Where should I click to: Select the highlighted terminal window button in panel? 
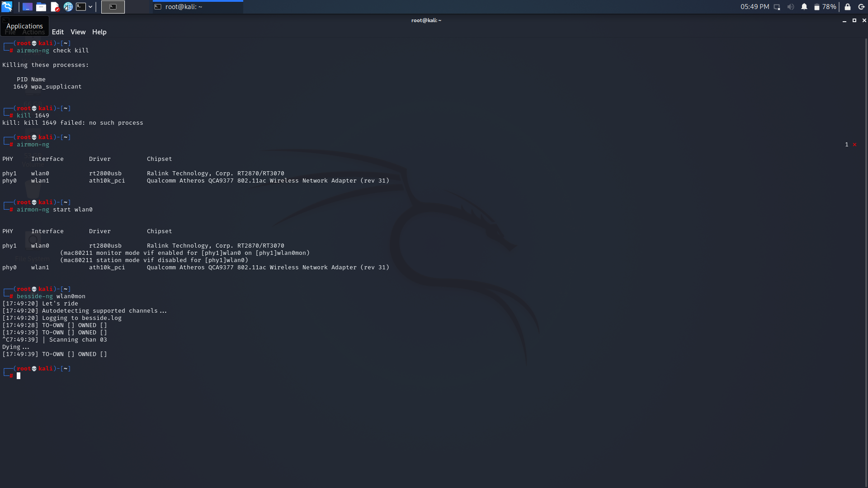coord(113,7)
